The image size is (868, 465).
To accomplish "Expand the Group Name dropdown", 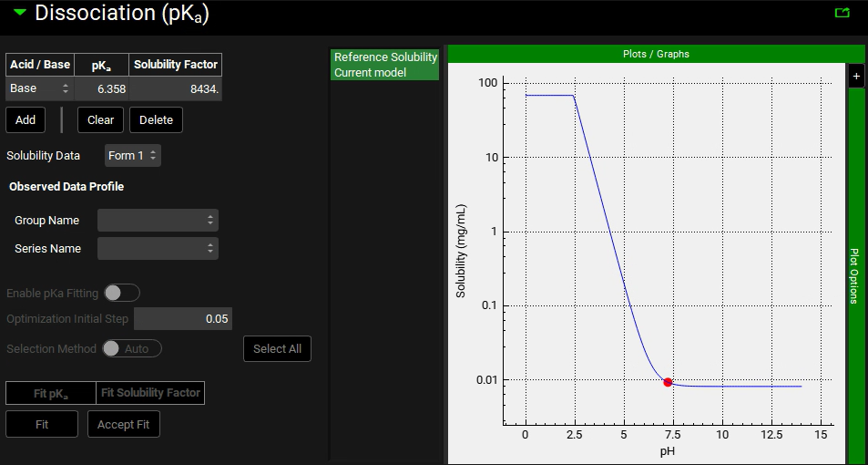I will click(158, 221).
